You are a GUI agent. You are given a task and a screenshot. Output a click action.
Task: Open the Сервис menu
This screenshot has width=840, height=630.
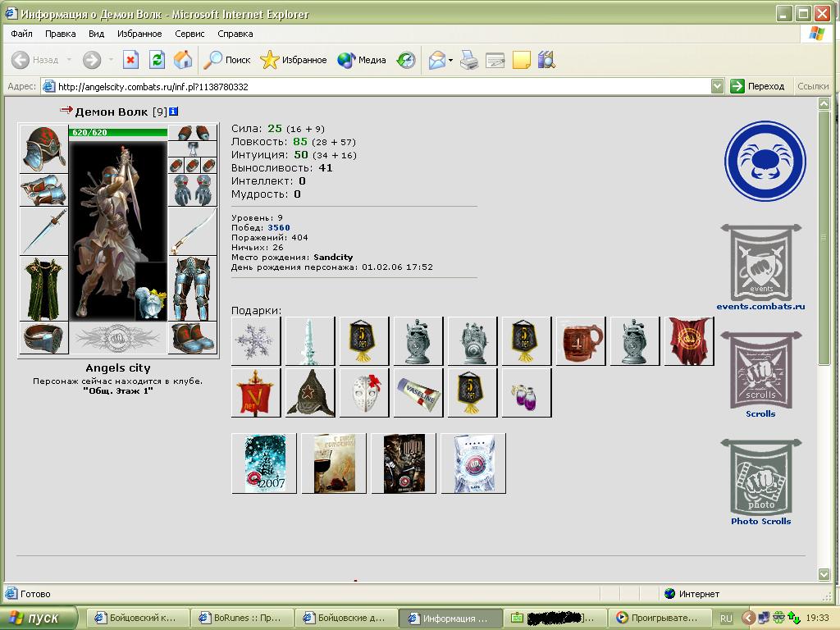coord(189,33)
